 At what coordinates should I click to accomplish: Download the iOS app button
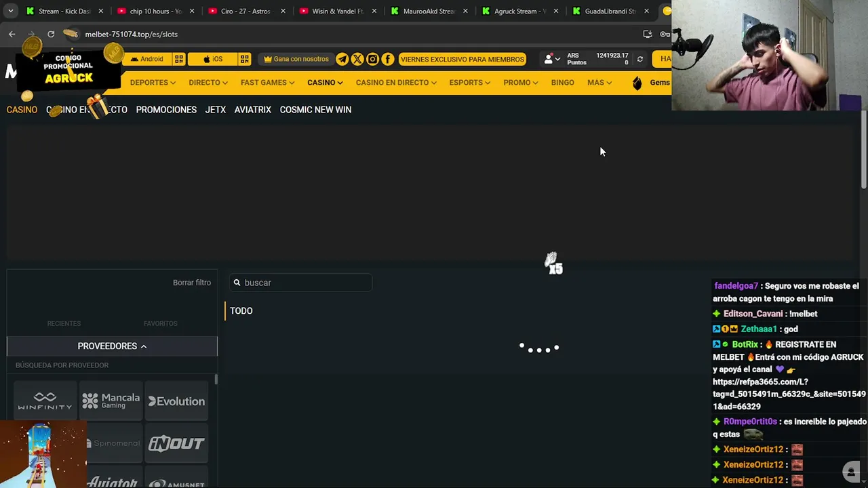213,59
